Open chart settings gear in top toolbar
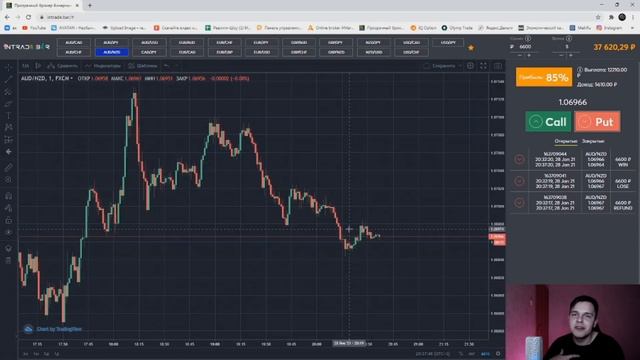The width and height of the screenshot is (640, 360). 470,66
